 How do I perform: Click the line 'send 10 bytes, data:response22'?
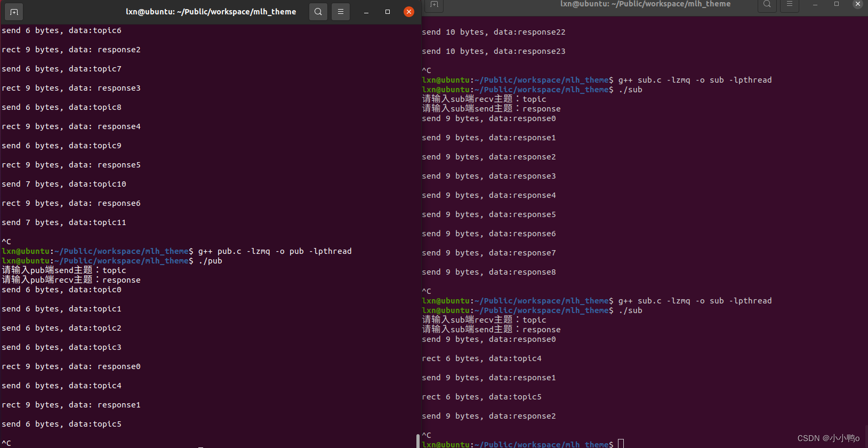coord(494,32)
